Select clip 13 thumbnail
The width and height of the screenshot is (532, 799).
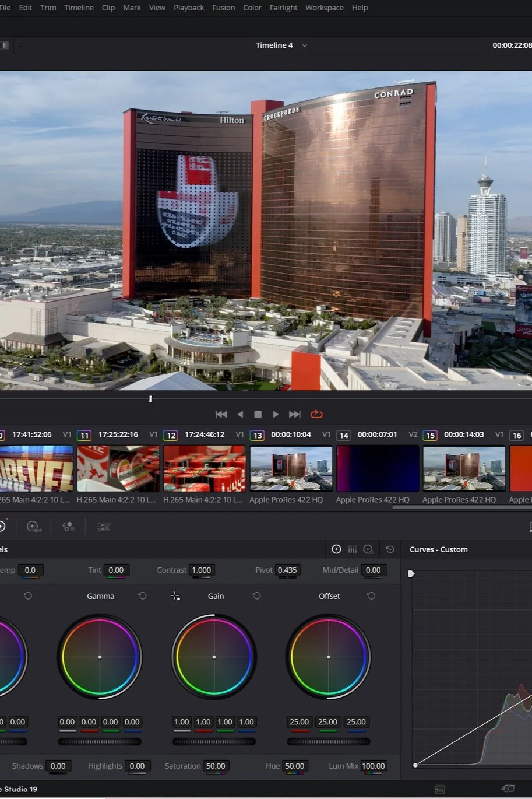click(x=291, y=468)
